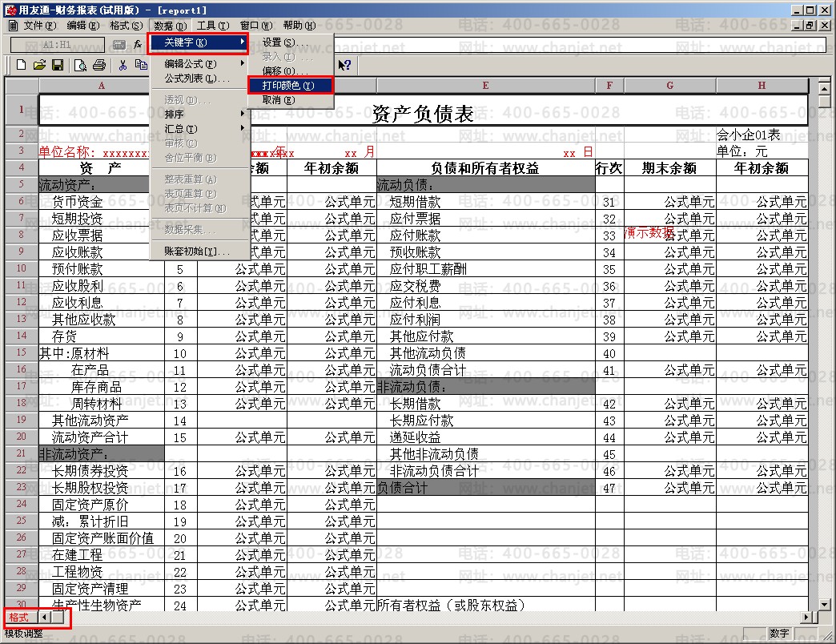The width and height of the screenshot is (836, 644).
Task: Select 设置(S)... in the keyword submenu
Action: coord(291,42)
